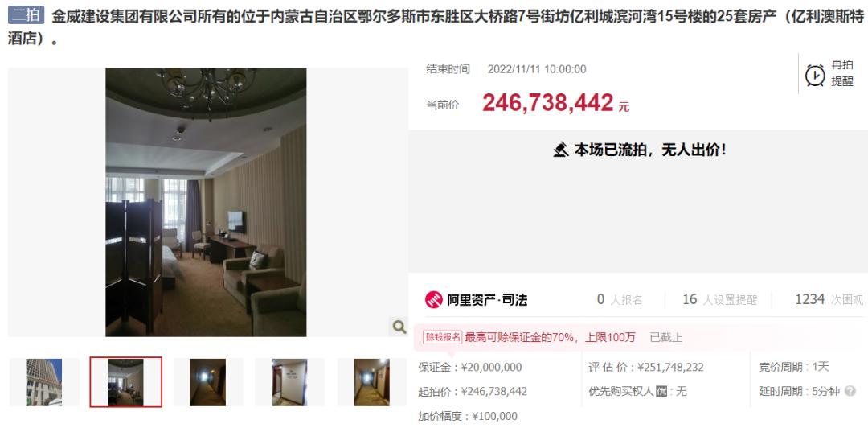Select the fifth hallway carpet thumbnail

point(371,382)
